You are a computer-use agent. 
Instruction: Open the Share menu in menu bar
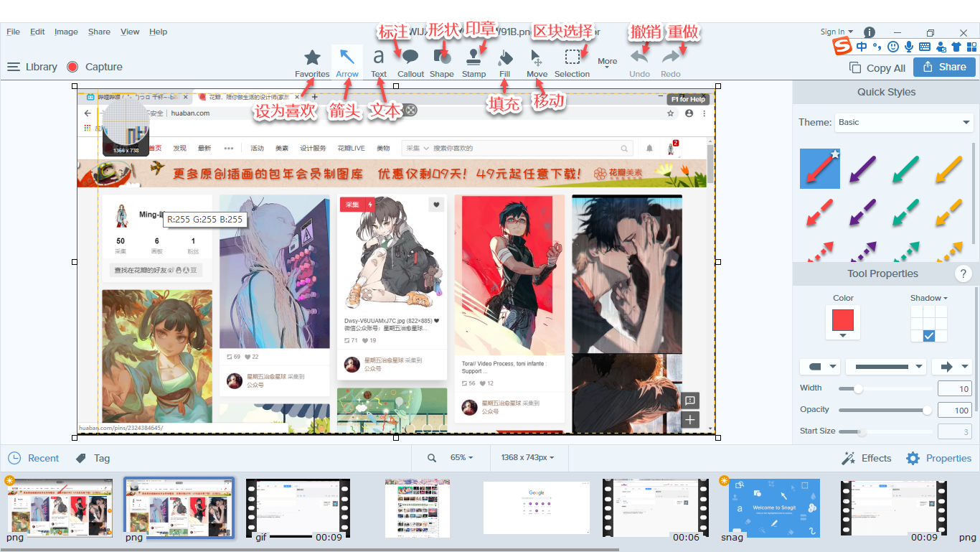[x=99, y=32]
